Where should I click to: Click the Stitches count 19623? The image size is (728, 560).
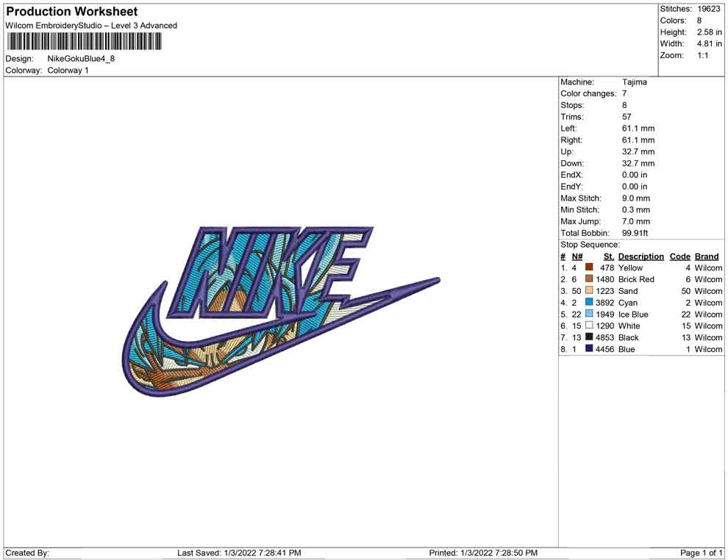pos(708,9)
